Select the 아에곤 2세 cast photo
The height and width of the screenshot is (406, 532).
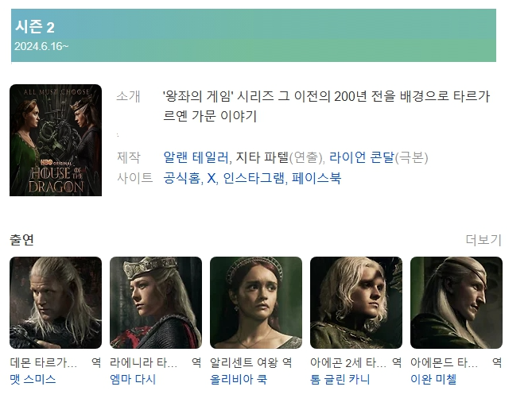pyautogui.click(x=356, y=303)
